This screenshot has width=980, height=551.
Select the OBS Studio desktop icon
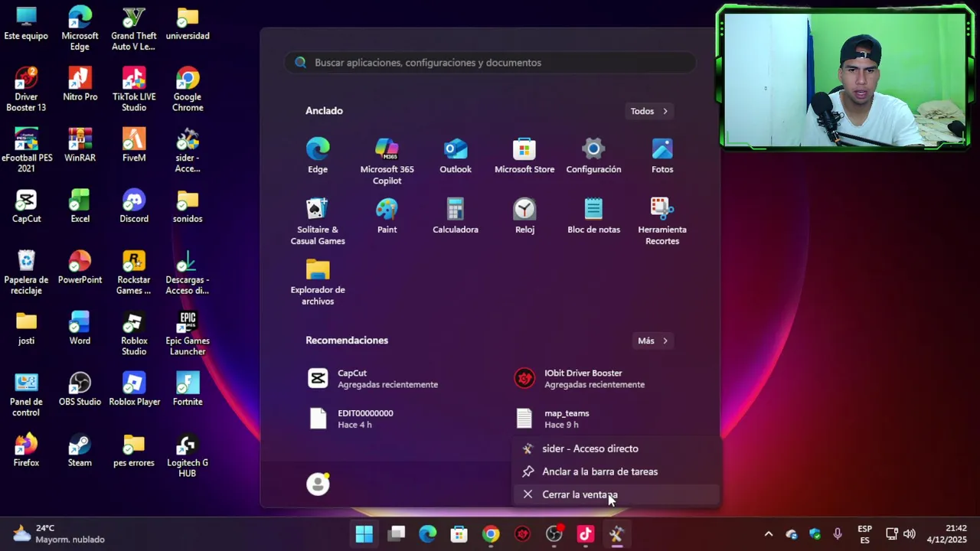click(80, 390)
